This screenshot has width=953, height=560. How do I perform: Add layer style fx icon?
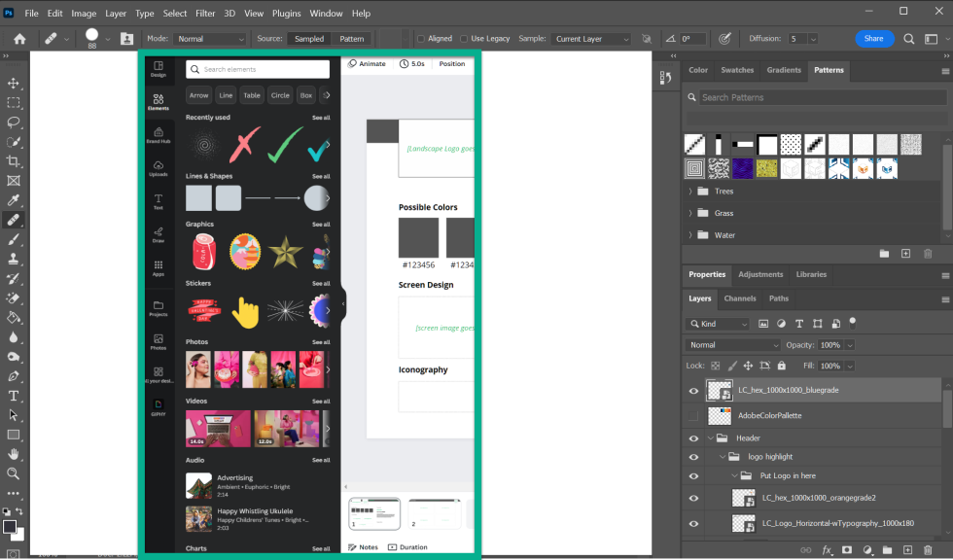point(827,549)
